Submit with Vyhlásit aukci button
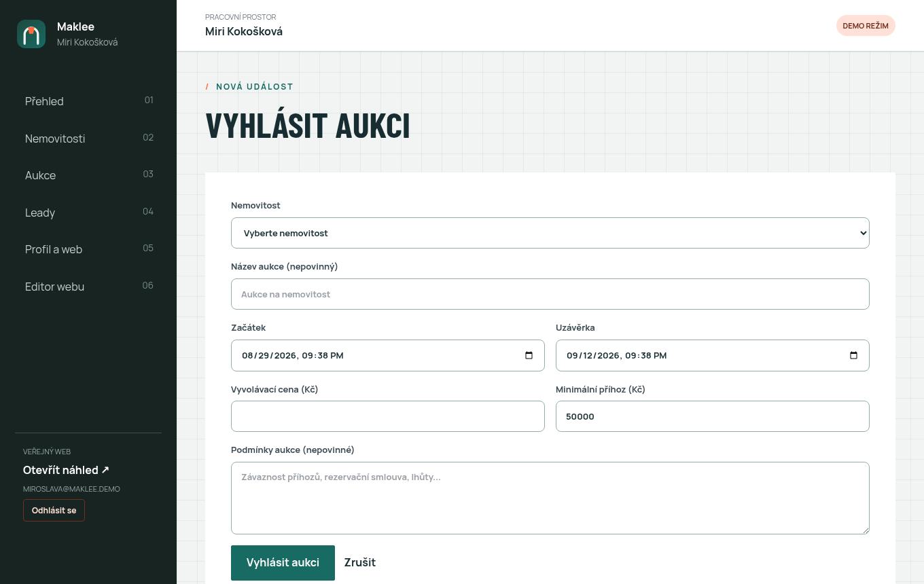The width and height of the screenshot is (924, 584). 283,562
